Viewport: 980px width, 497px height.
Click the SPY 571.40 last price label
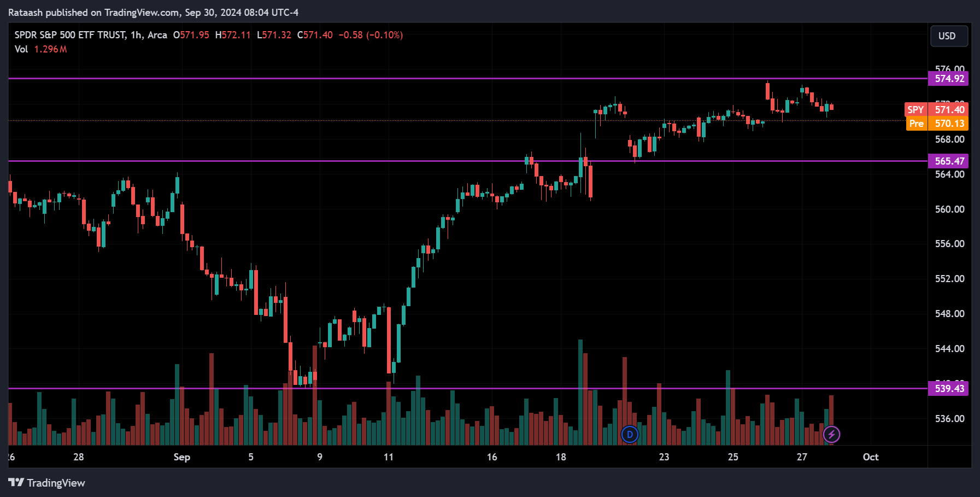[936, 110]
